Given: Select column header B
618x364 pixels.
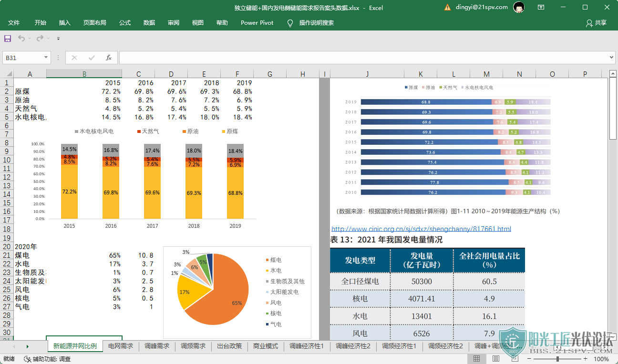Looking at the screenshot, I should [x=84, y=74].
